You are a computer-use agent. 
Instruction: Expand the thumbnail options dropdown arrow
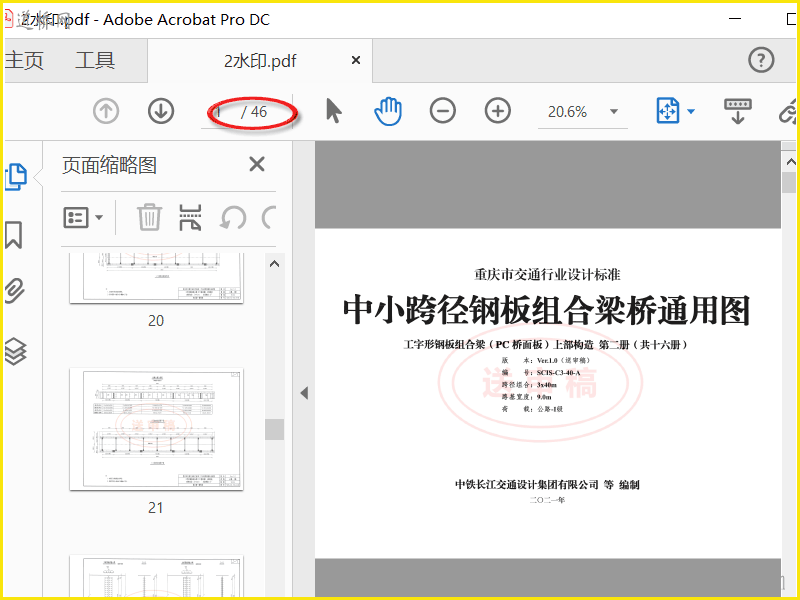tap(99, 218)
